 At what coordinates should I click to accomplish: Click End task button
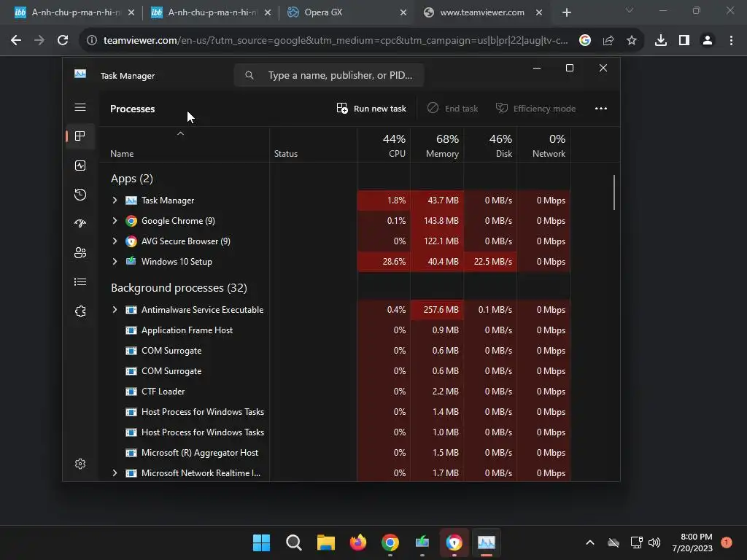tap(452, 109)
